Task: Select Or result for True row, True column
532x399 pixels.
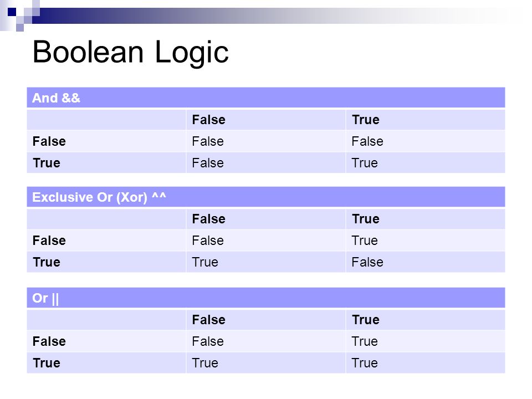Action: [x=365, y=363]
